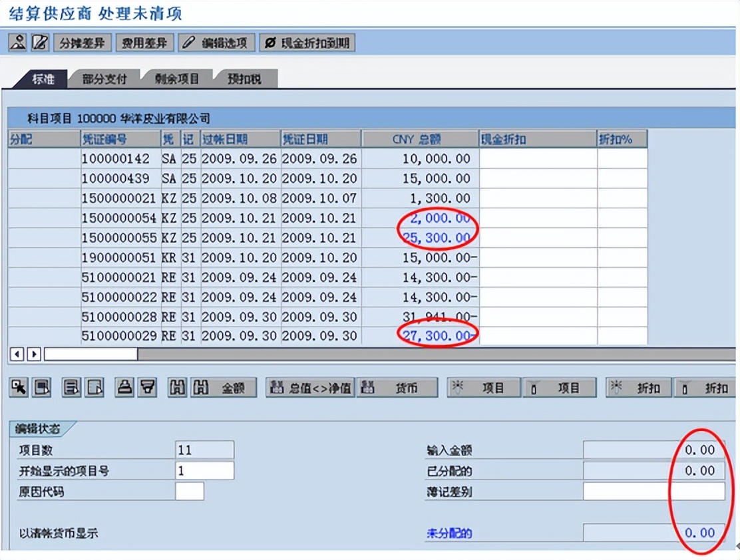Click the 分摊差异 distribute difference button
Image resolution: width=740 pixels, height=560 pixels.
click(x=82, y=42)
